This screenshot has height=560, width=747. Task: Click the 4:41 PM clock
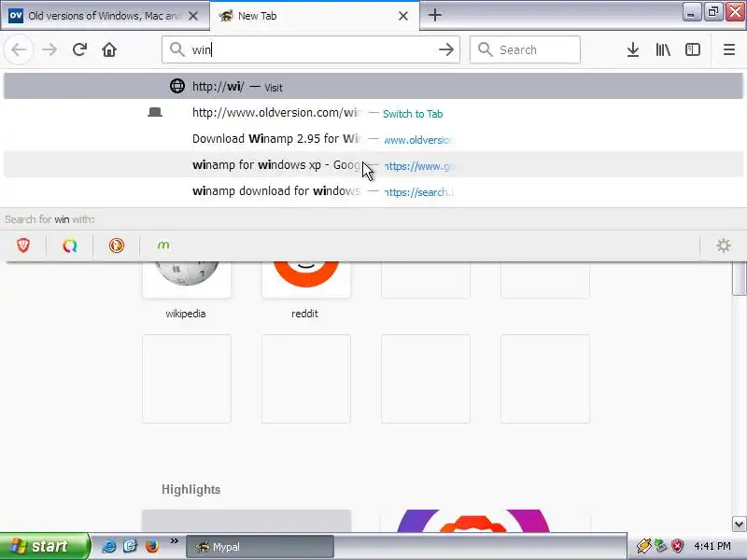[x=712, y=546]
